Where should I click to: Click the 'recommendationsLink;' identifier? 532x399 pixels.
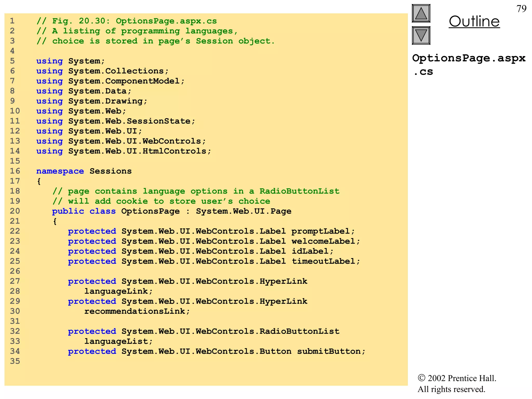tap(137, 311)
